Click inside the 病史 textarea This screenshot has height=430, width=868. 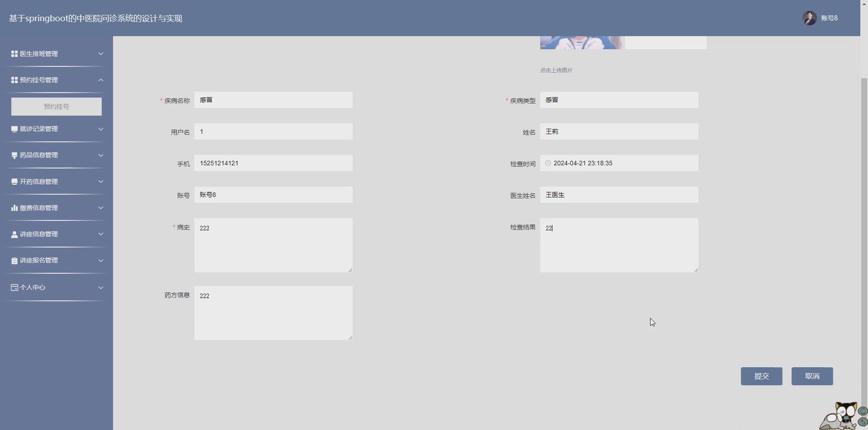click(x=274, y=245)
